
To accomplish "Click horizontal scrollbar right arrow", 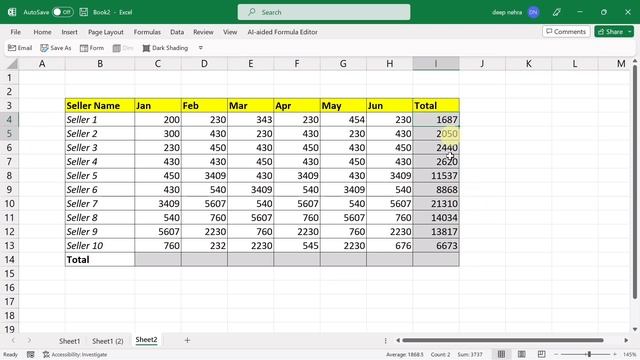I will pos(626,340).
